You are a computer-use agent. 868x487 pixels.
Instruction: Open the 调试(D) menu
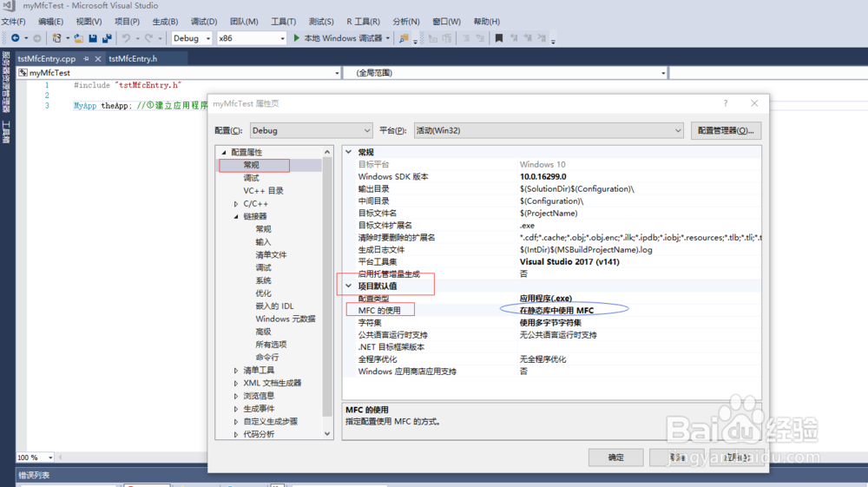204,22
